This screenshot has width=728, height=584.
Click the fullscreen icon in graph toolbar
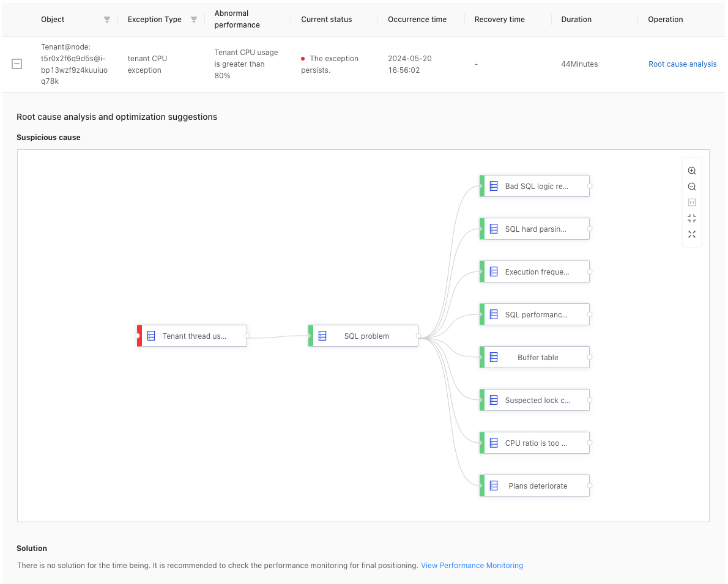[691, 234]
